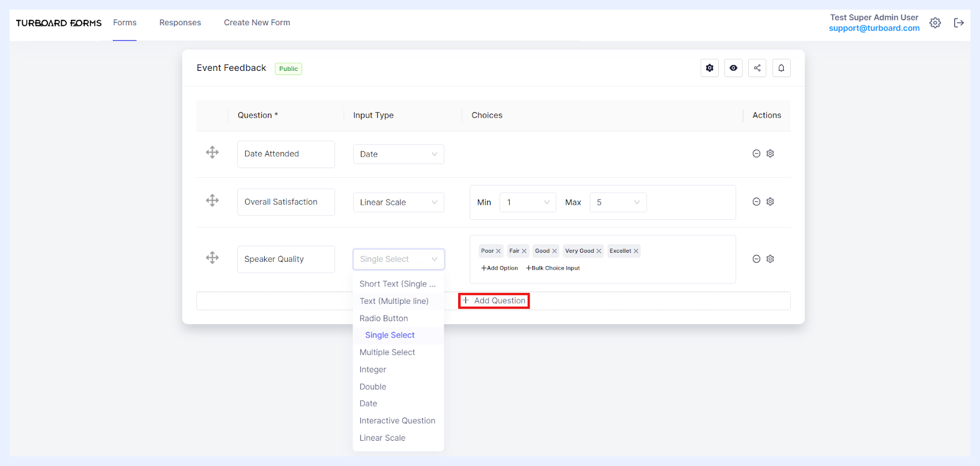
Task: Go to the Forms tab
Action: coord(125,23)
